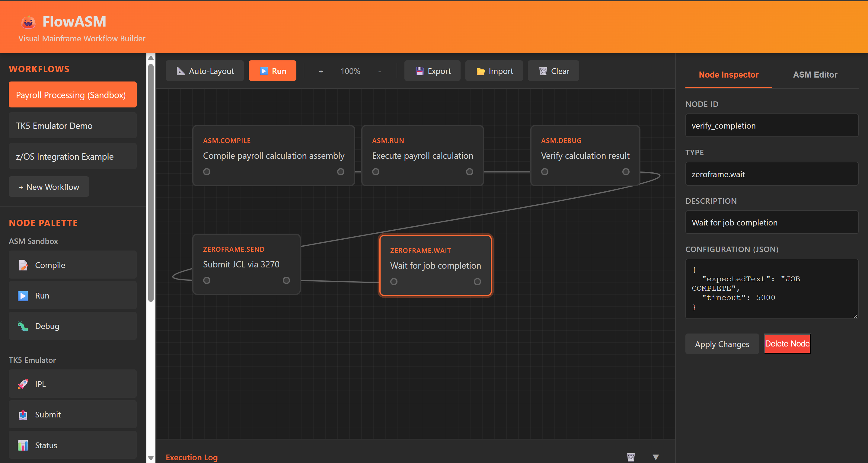Clear the Execution Log with trash icon

[x=631, y=457]
